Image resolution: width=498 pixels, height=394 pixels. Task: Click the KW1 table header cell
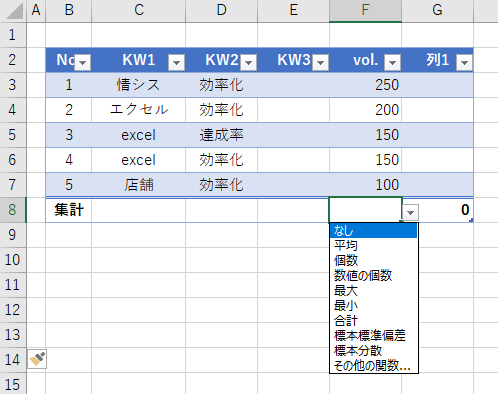(x=139, y=60)
